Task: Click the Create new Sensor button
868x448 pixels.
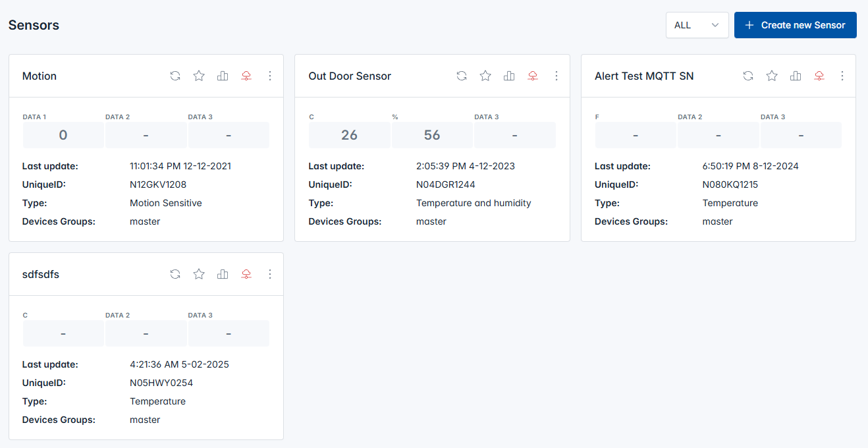Action: (795, 25)
